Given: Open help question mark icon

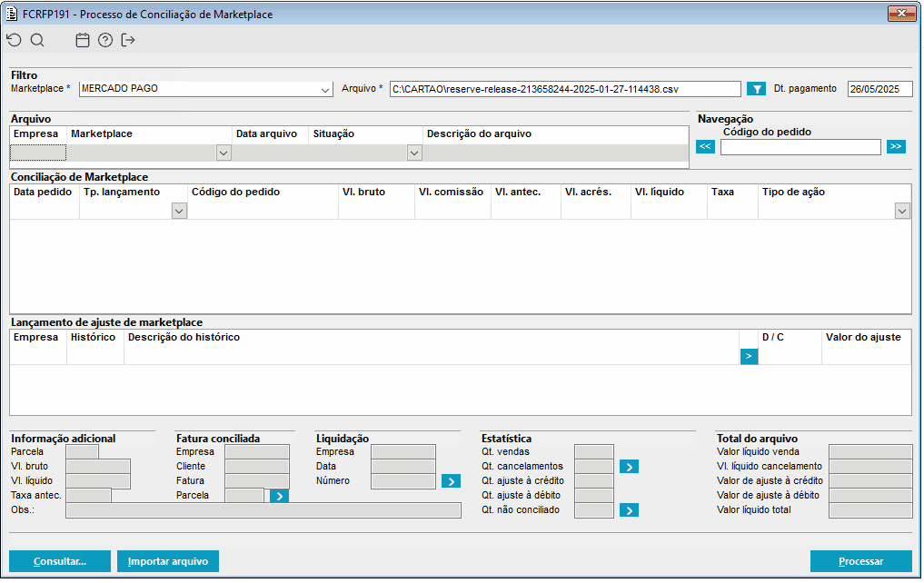Looking at the screenshot, I should [105, 40].
